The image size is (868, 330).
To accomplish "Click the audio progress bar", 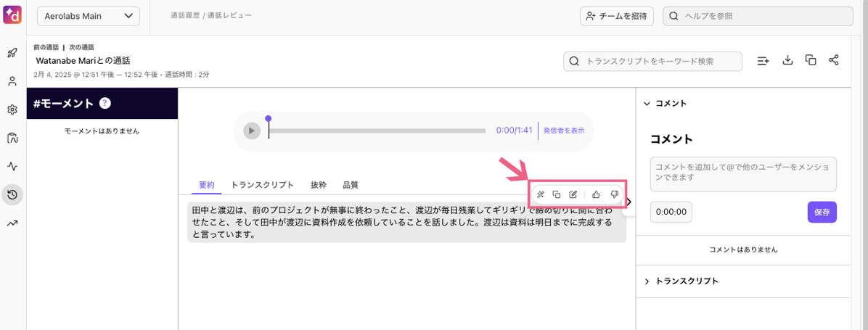I will (377, 131).
